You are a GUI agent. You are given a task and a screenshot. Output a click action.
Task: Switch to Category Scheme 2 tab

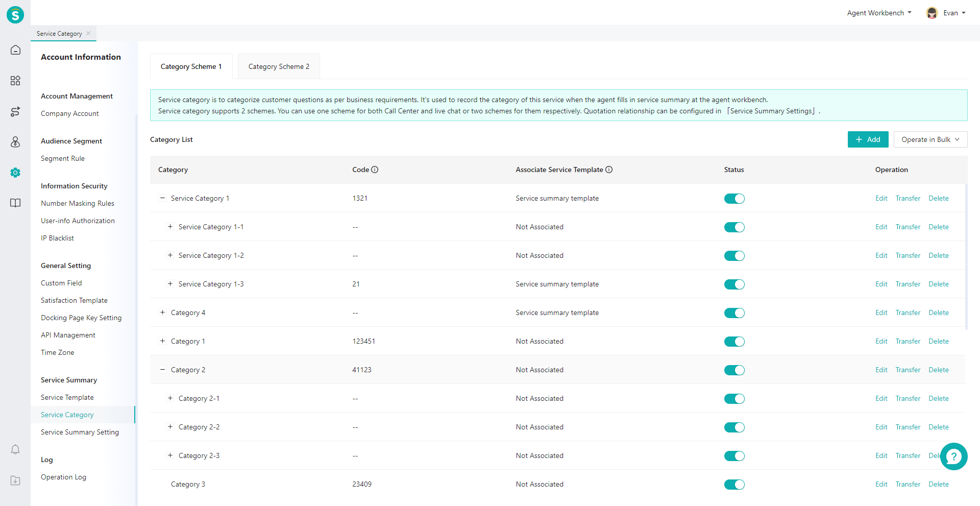279,66
